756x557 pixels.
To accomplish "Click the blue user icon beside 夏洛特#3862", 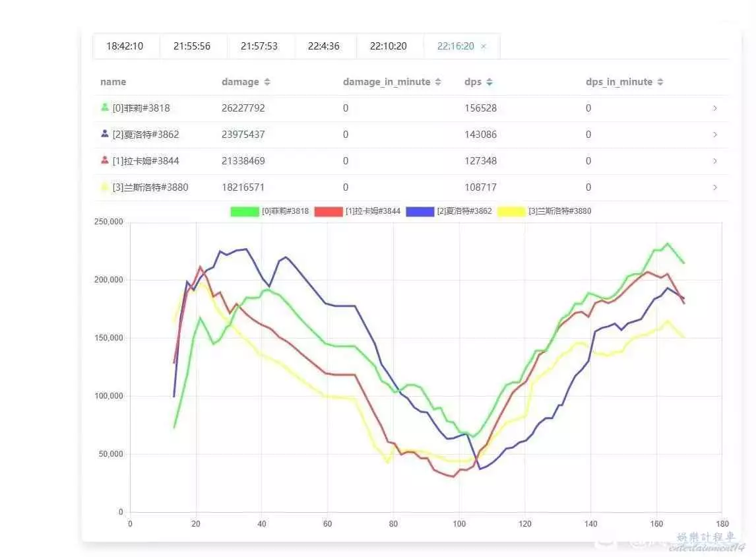I will pyautogui.click(x=104, y=134).
